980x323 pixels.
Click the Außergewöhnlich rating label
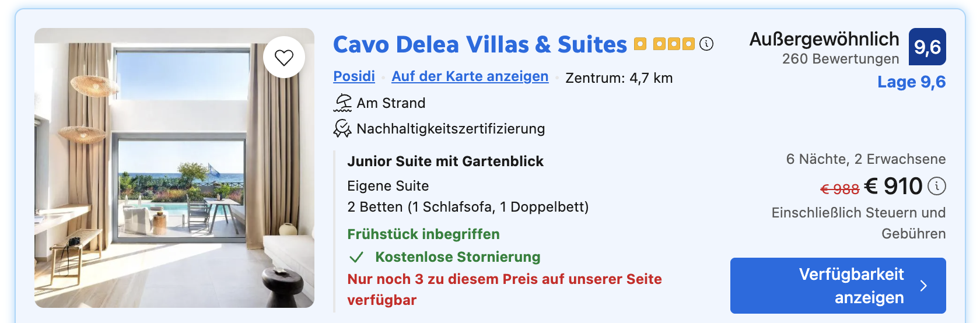(824, 39)
